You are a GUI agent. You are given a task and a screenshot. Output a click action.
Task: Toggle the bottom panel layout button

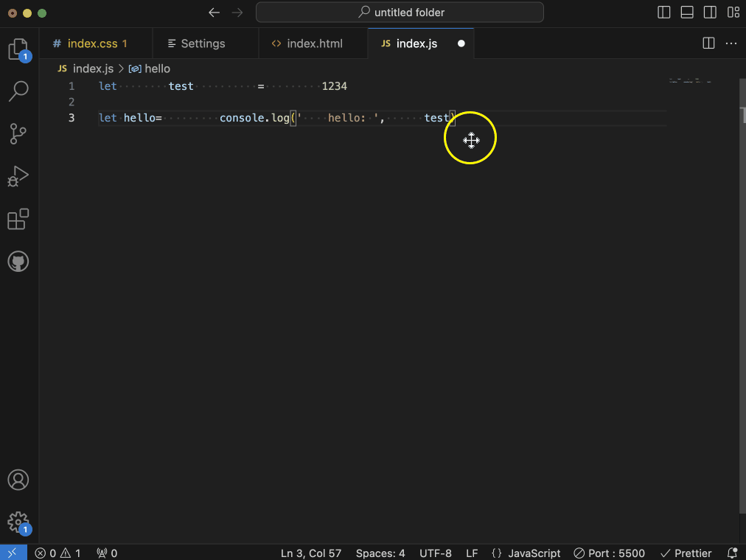click(x=687, y=13)
